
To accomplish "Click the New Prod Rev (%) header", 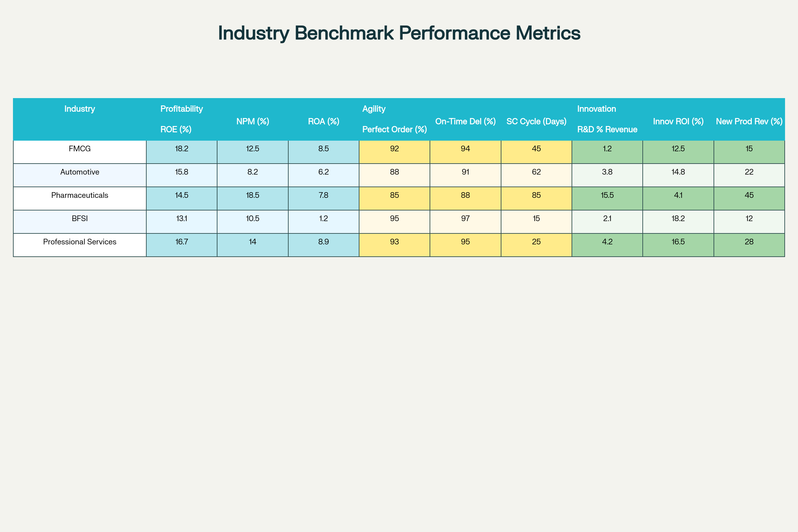I will pyautogui.click(x=749, y=121).
